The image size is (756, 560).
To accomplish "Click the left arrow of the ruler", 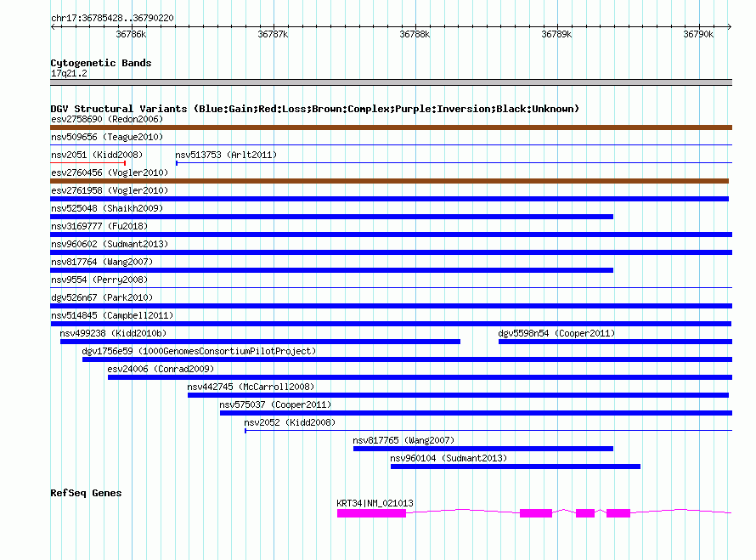I will click(53, 26).
